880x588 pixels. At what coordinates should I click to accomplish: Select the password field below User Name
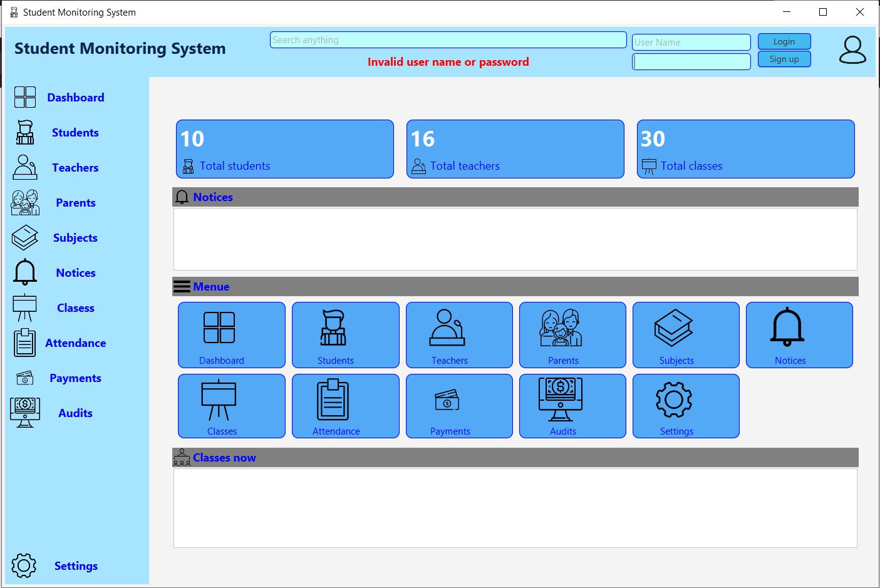click(691, 61)
